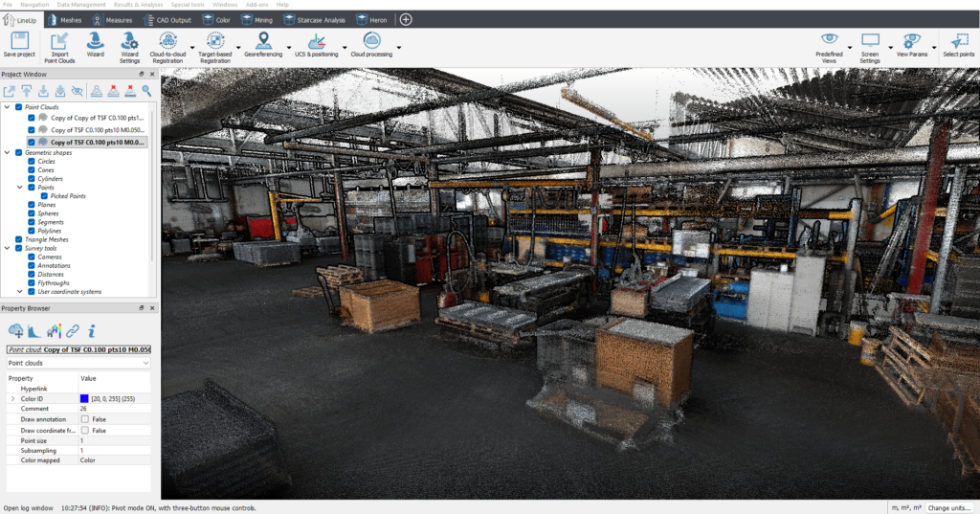Expand the Color ID property row
This screenshot has height=514, width=980.
click(12, 398)
